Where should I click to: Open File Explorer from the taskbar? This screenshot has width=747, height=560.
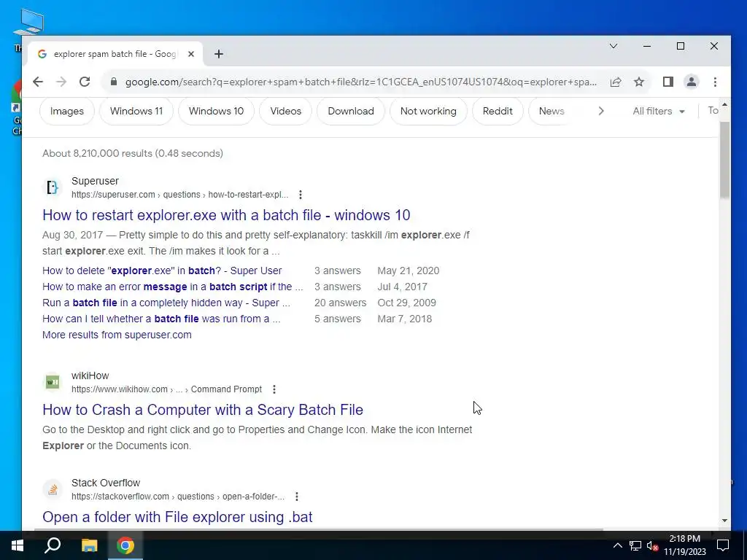coord(89,545)
